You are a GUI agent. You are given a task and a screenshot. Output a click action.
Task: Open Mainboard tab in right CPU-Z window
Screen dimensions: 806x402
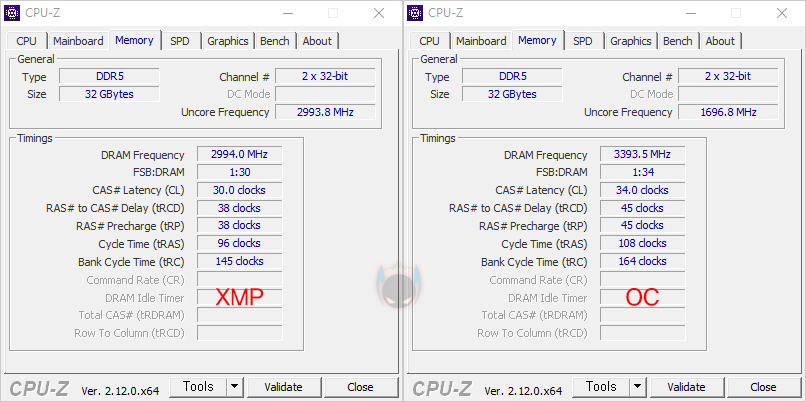click(x=481, y=41)
